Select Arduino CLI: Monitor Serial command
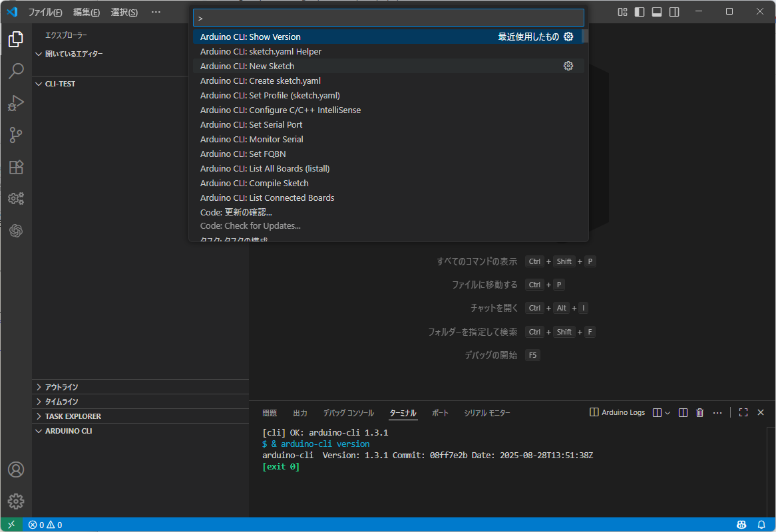The width and height of the screenshot is (776, 532). [252, 140]
